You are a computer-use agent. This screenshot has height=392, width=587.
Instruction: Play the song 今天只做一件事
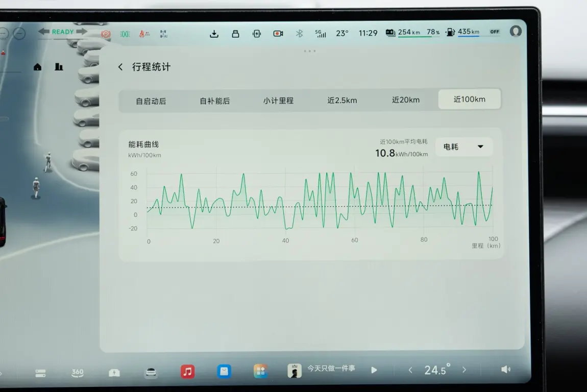[374, 370]
